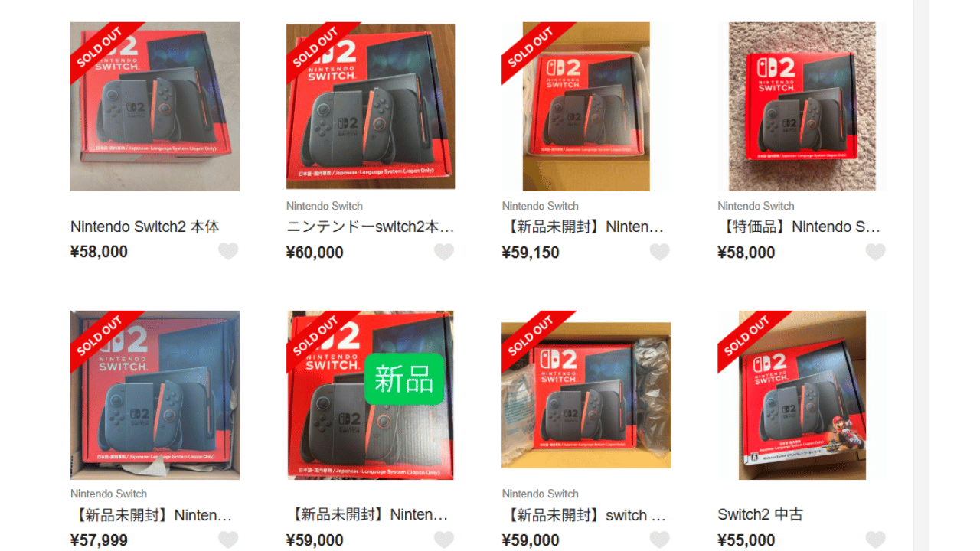Open the thumbnail with green 新品 badge
The width and height of the screenshot is (980, 551).
(371, 395)
